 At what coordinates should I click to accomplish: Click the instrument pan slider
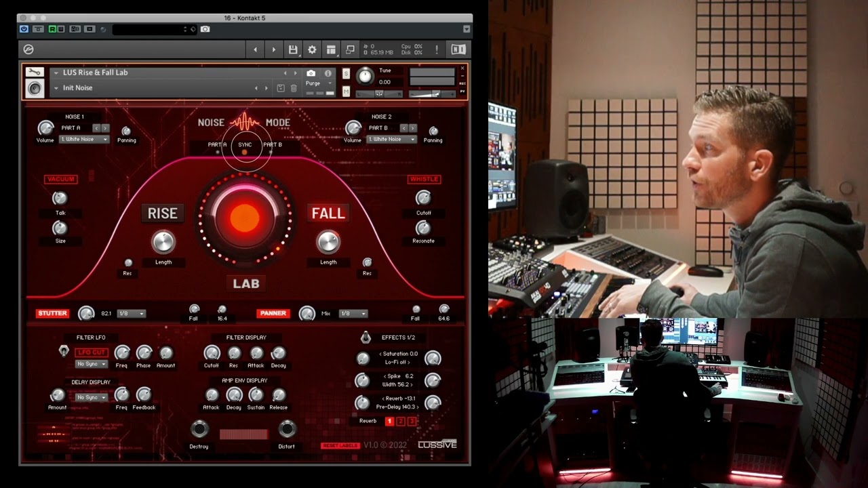(379, 94)
